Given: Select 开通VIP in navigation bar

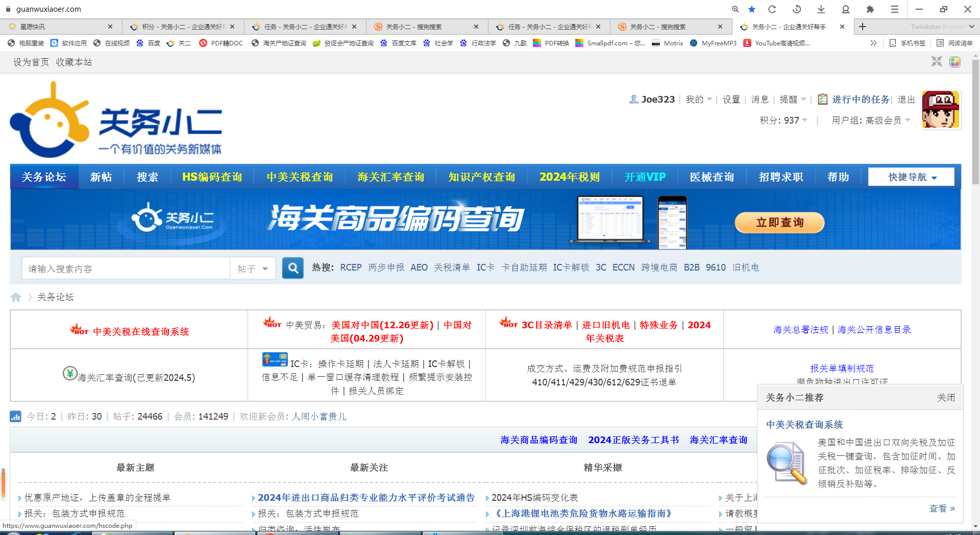Looking at the screenshot, I should pyautogui.click(x=645, y=177).
